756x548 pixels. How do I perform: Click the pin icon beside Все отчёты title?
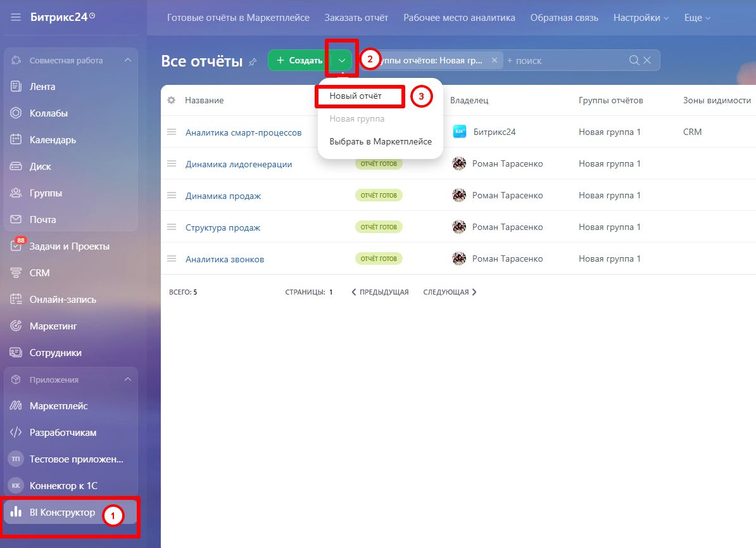(253, 61)
